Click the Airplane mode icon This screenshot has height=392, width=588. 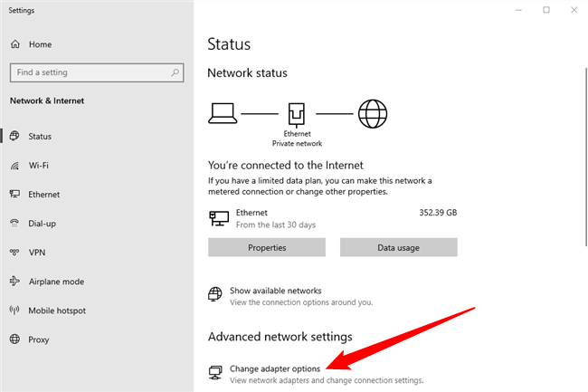tap(15, 282)
